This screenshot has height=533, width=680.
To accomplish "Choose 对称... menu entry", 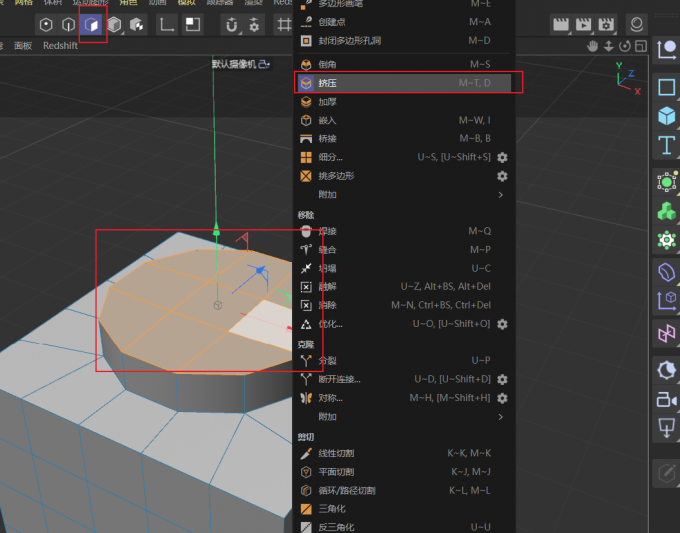I will pyautogui.click(x=404, y=398).
